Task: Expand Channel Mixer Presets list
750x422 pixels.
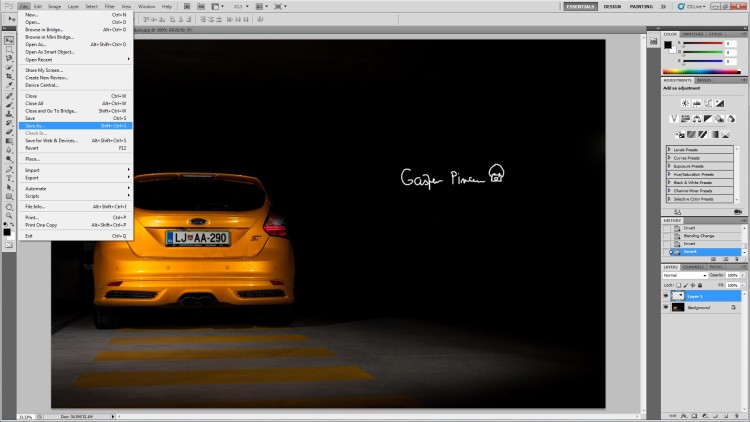Action: point(669,190)
